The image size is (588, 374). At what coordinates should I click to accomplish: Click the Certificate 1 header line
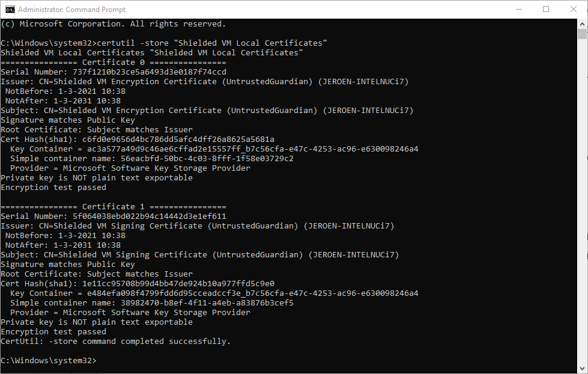click(x=112, y=206)
